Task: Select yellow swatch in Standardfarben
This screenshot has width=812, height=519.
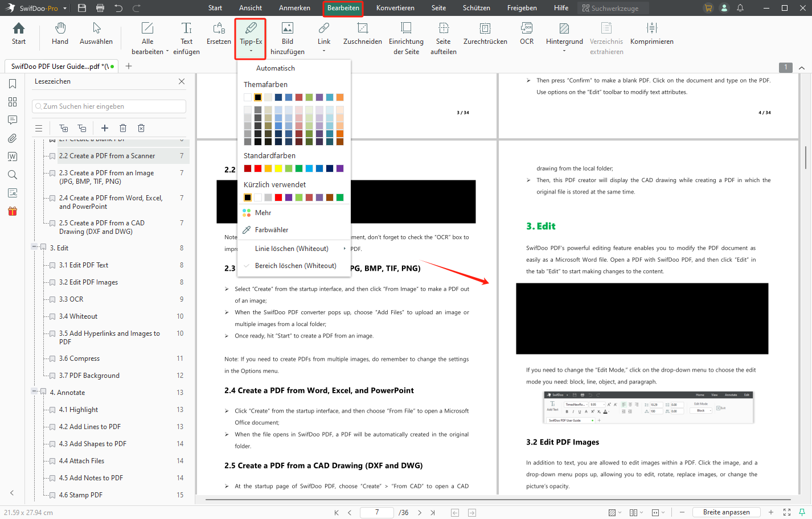Action: [x=278, y=168]
